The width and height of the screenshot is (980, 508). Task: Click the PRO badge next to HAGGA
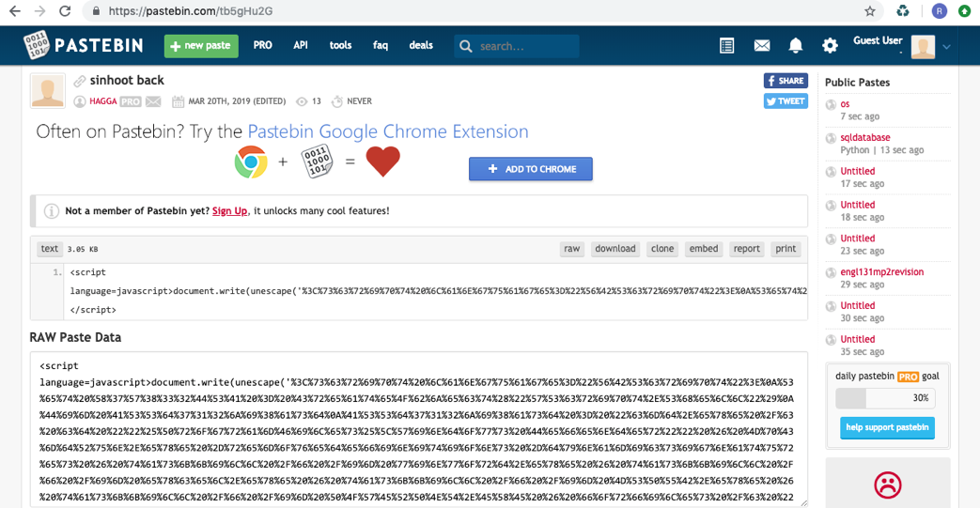click(131, 101)
